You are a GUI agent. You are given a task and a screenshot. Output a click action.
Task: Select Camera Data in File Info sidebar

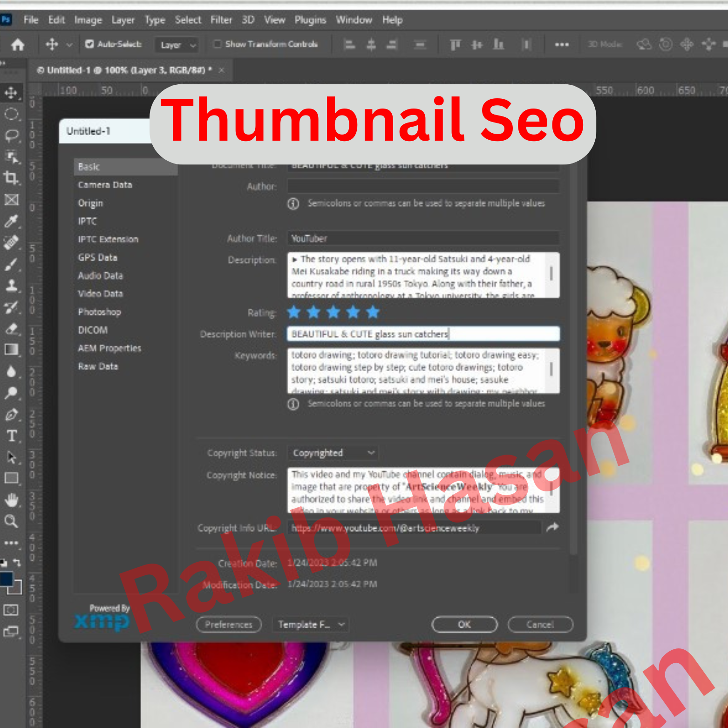point(105,185)
